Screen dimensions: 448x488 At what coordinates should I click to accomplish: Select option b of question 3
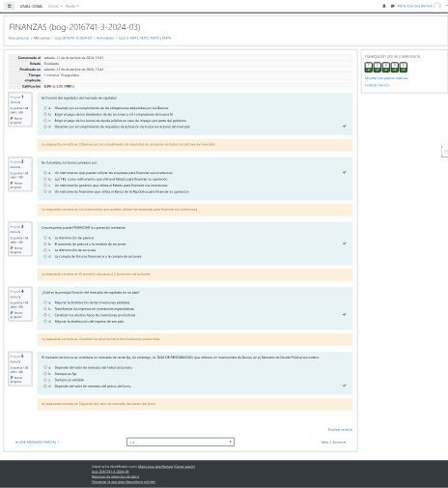45,244
